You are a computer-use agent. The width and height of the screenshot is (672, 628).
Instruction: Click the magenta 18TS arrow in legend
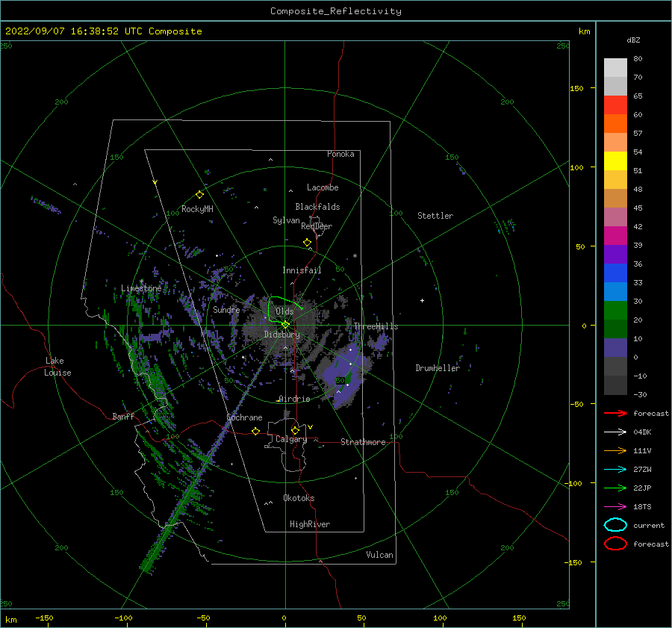pos(615,507)
